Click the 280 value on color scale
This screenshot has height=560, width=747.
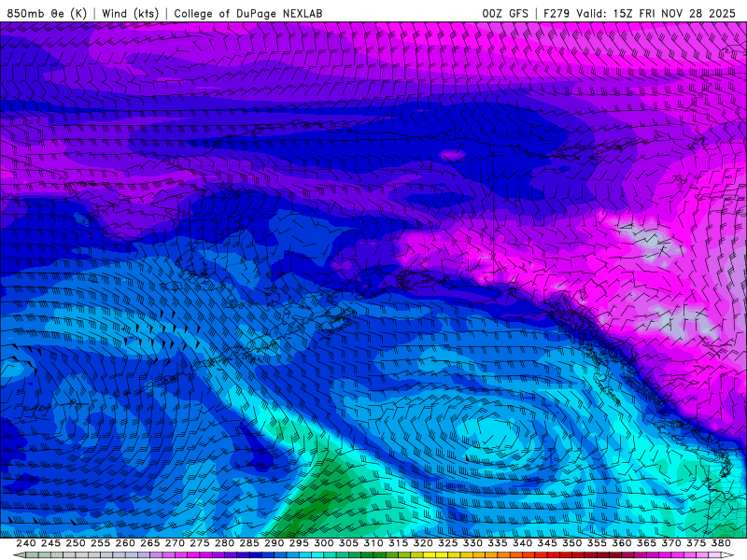tap(224, 543)
